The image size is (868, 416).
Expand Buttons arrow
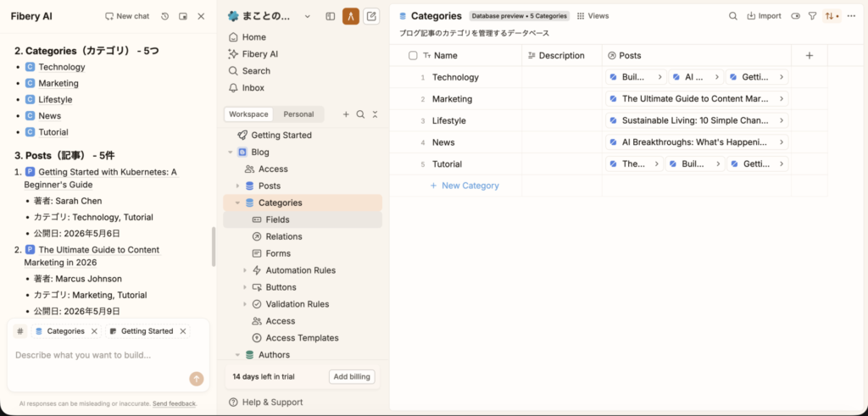(x=245, y=287)
